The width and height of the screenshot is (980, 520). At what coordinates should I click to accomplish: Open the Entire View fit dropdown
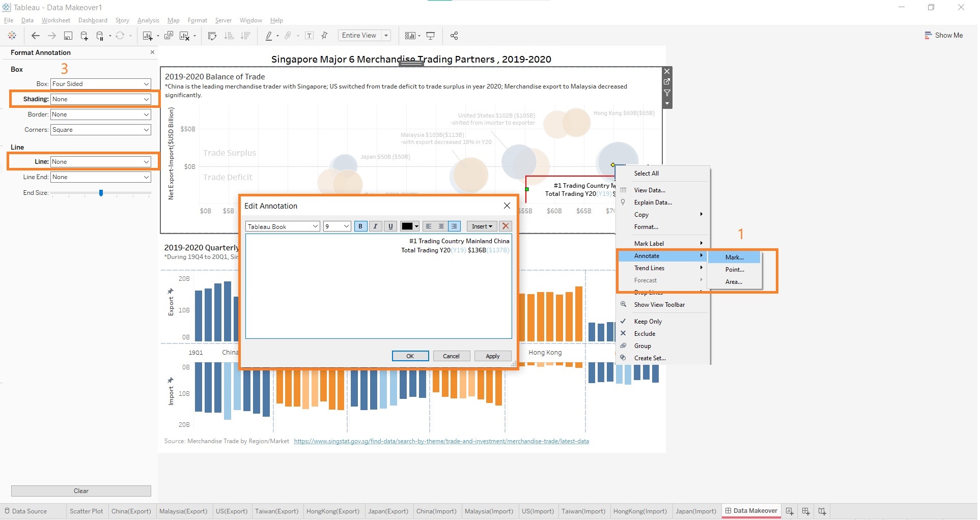coord(365,36)
